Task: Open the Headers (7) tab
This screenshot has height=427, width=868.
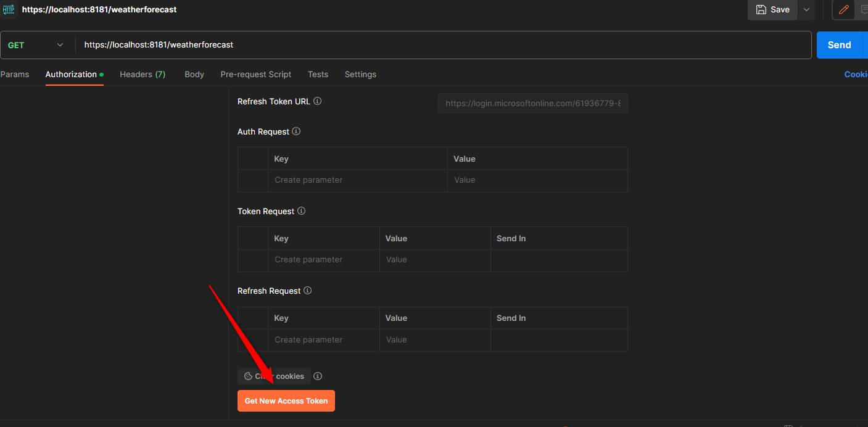Action: click(143, 74)
